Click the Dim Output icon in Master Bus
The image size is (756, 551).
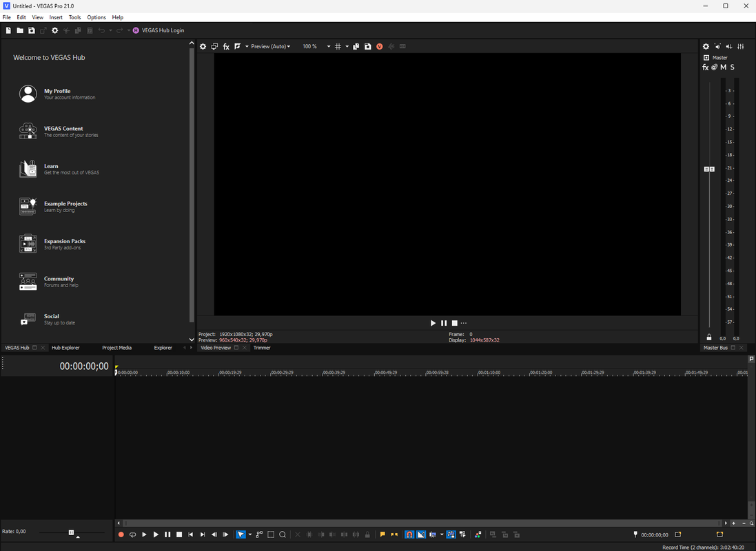[x=729, y=46]
